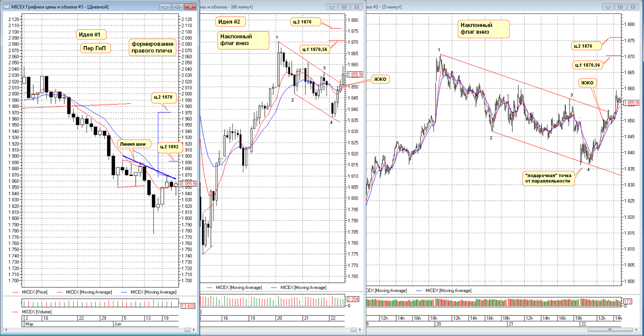Click the red Moving Average legend in daily window
This screenshot has width=644, height=336.
tap(84, 292)
